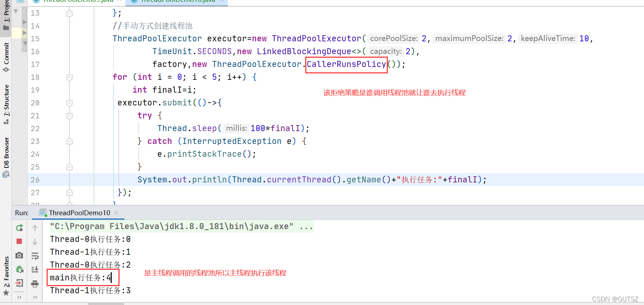Screen dimensions: 644x305
Task: Click the horizontal scrollbar at window bottom
Action: pyautogui.click(x=106, y=304)
